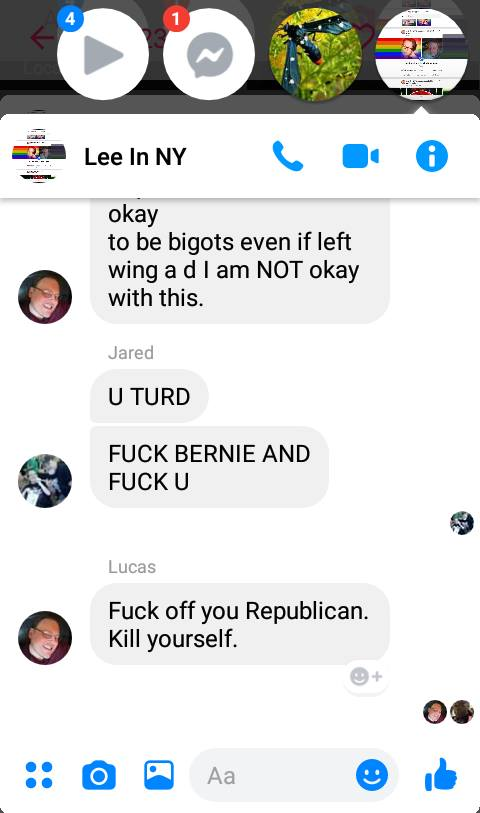Tap the camera icon to take a photo
The image size is (480, 813).
tap(99, 775)
